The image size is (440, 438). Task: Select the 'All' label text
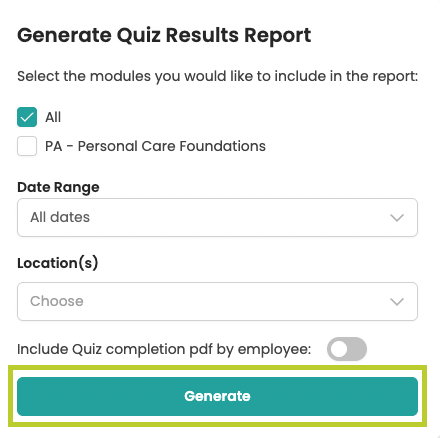click(53, 117)
